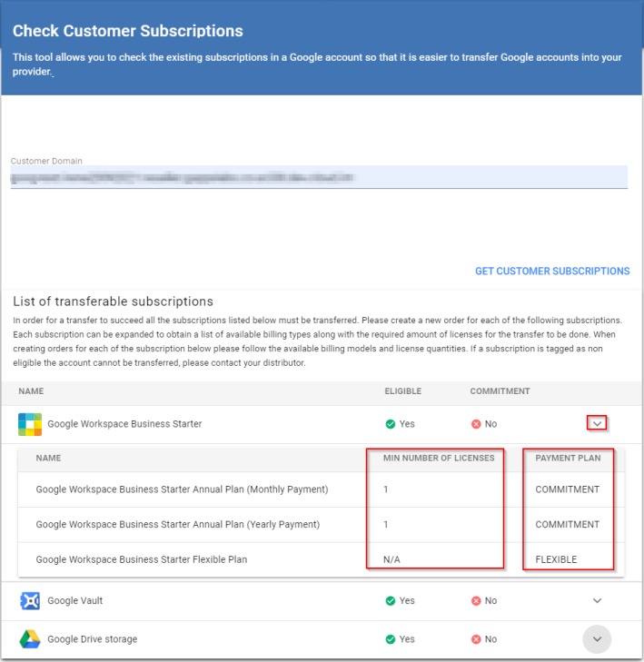Screen dimensions: 644x662
Task: Click green eligible check for Business Starter
Action: (391, 424)
